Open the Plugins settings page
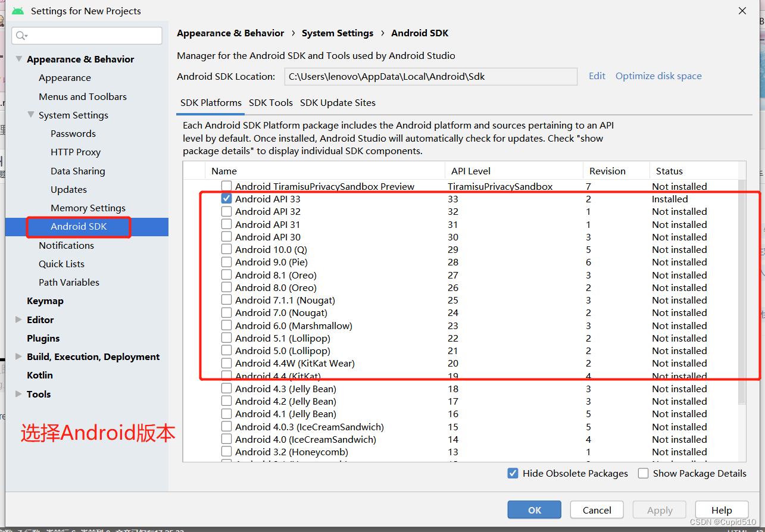The width and height of the screenshot is (765, 532). 43,338
